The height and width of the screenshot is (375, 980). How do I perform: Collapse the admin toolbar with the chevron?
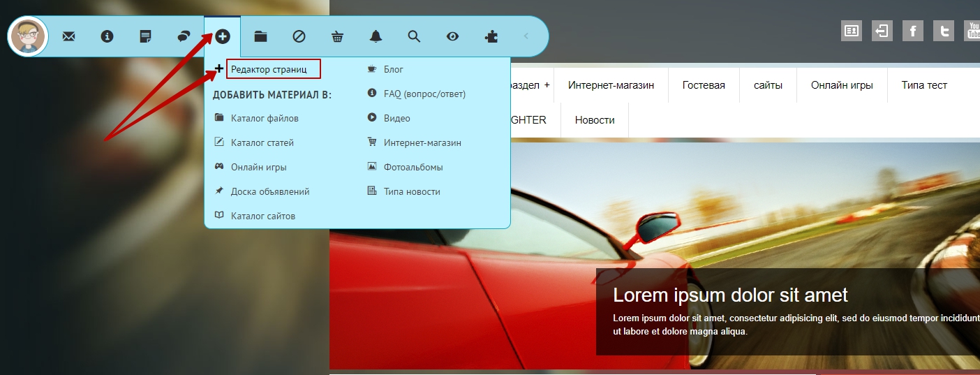526,36
